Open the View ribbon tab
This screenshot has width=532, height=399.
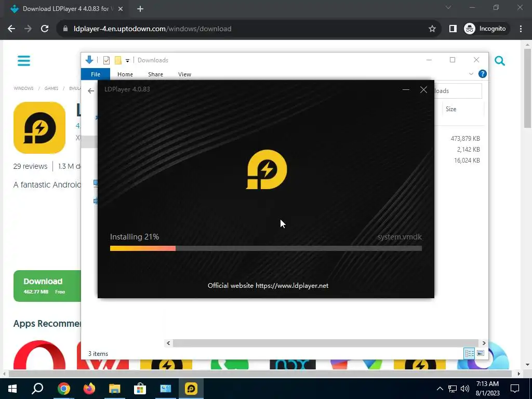184,74
